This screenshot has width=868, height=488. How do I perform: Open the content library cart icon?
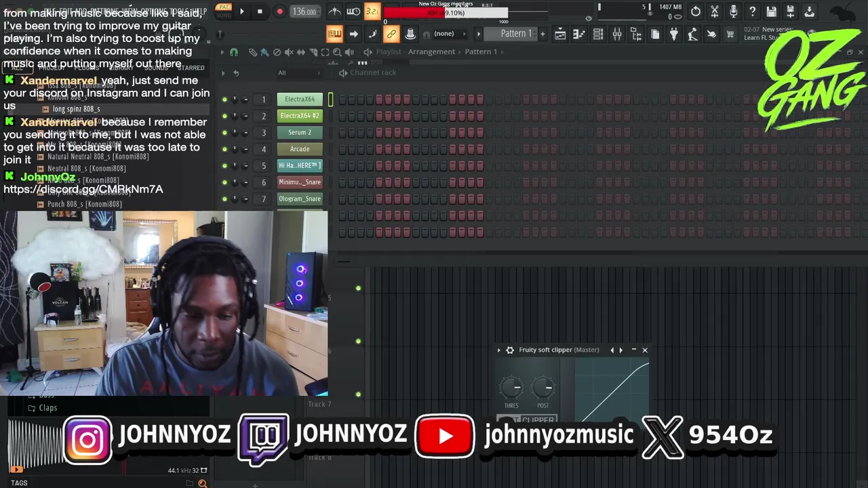[x=730, y=35]
